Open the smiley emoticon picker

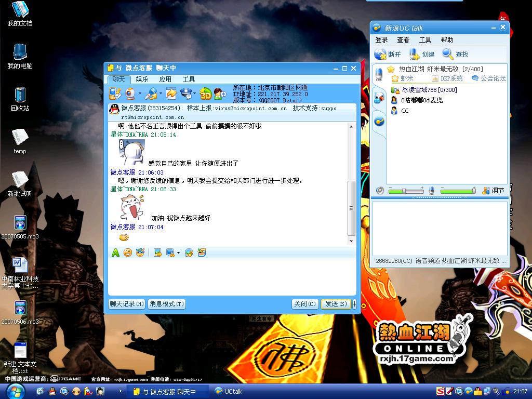(x=128, y=252)
